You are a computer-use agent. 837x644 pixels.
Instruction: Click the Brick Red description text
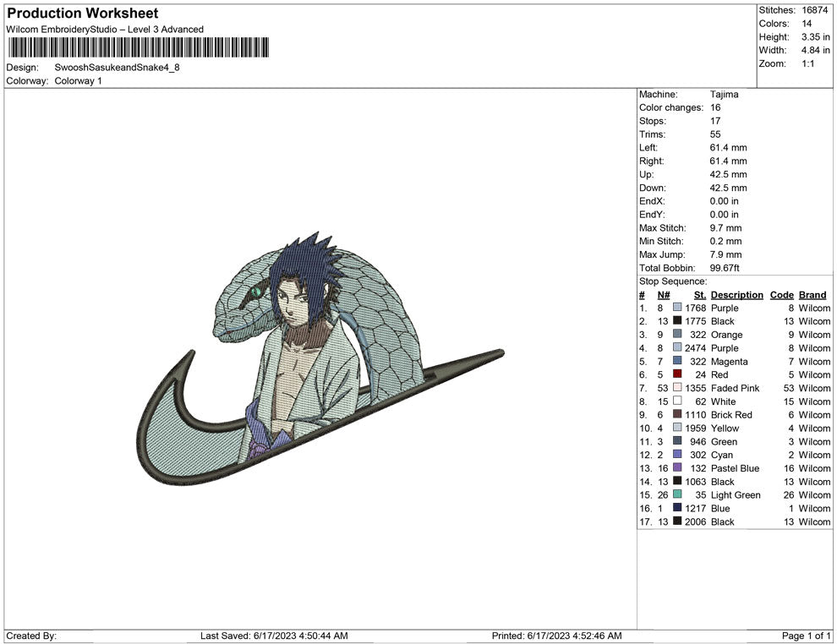tap(731, 415)
